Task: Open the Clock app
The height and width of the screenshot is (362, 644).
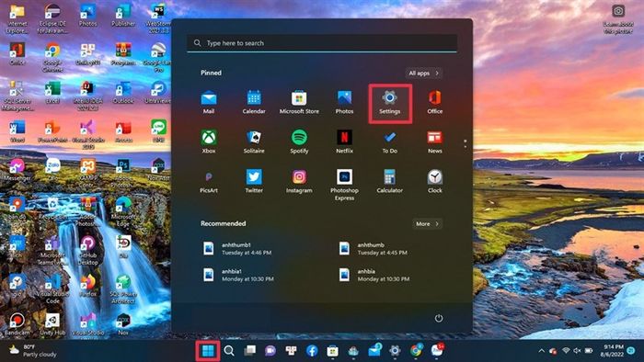Action: 434,181
